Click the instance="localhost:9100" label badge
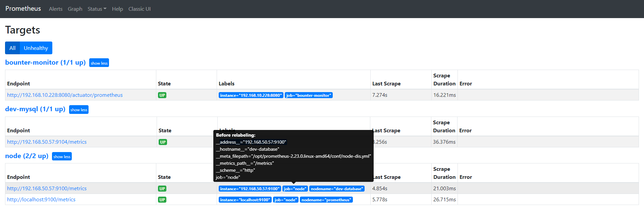The image size is (644, 209). 245,200
